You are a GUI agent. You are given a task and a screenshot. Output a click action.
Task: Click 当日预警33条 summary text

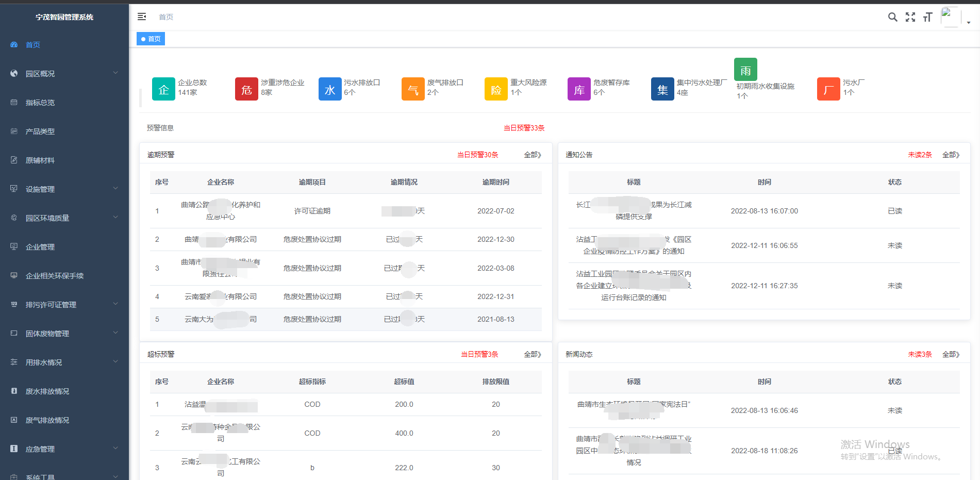(x=524, y=128)
